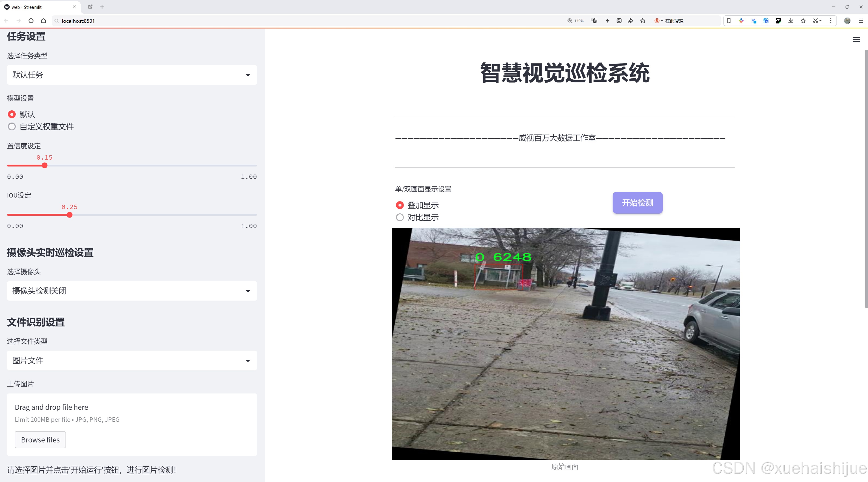Image resolution: width=868 pixels, height=482 pixels.
Task: Open a new browser tab
Action: point(102,7)
